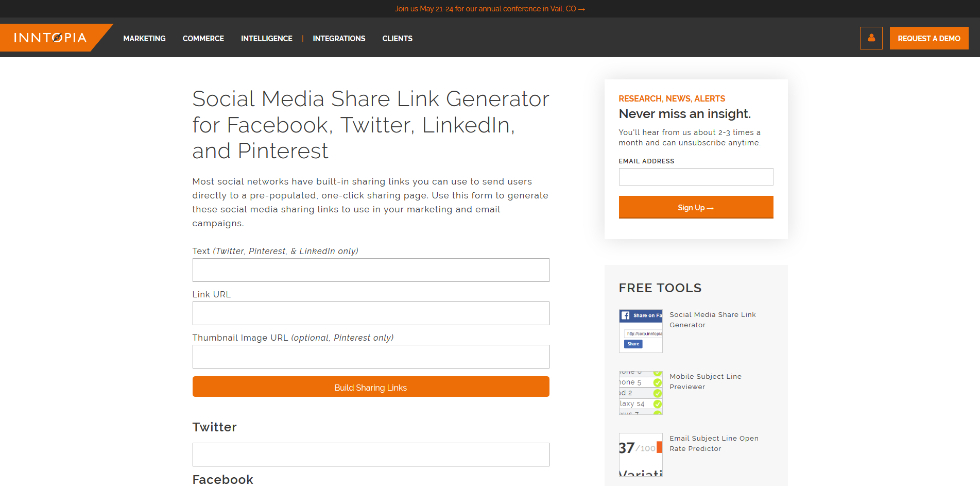
Task: Open Social Media Share Link Generator thumbnail
Action: click(640, 330)
